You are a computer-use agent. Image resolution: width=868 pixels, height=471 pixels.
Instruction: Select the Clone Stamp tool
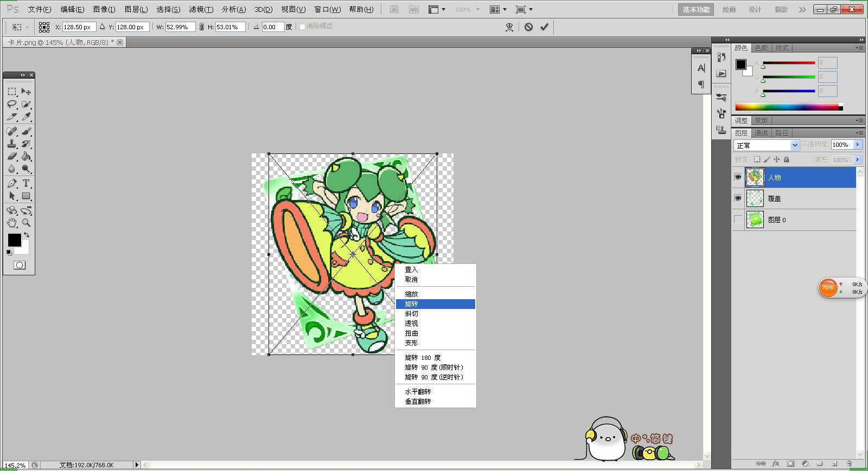click(x=12, y=144)
